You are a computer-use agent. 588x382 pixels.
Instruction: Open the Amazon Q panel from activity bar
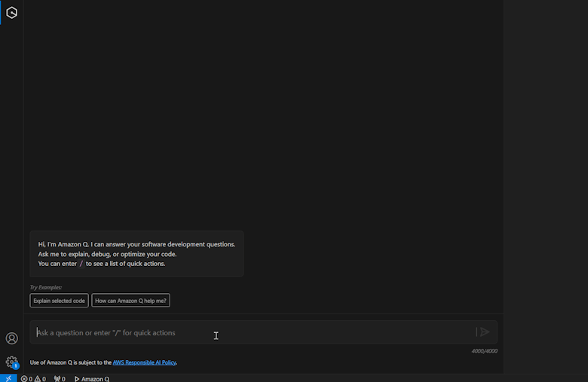pyautogui.click(x=11, y=13)
